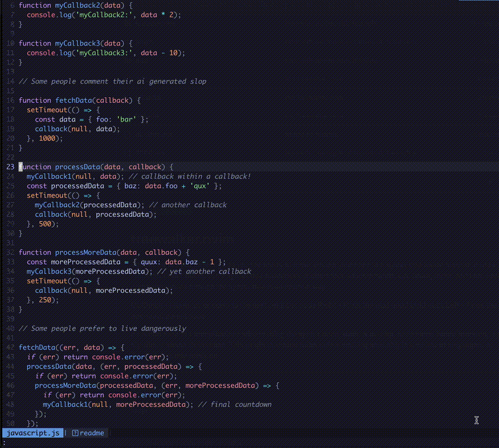Viewport: 499px width, 448px height.
Task: Click the number 500 timeout value
Action: click(45, 223)
